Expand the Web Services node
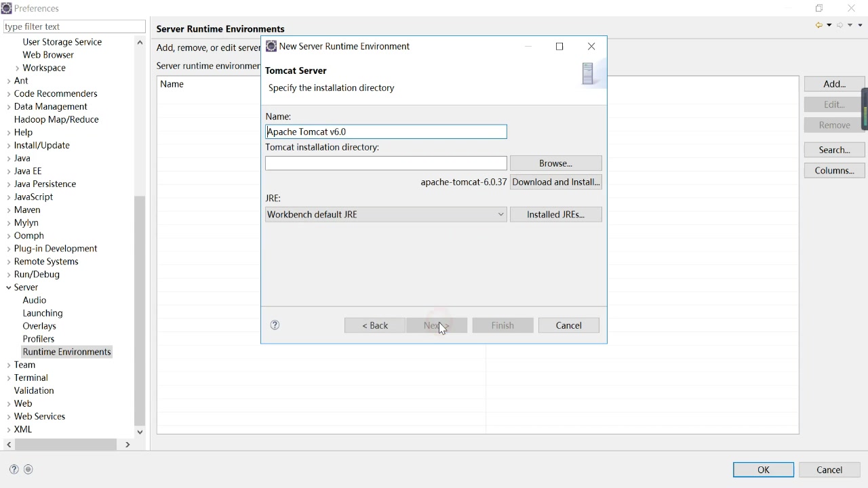 click(9, 416)
